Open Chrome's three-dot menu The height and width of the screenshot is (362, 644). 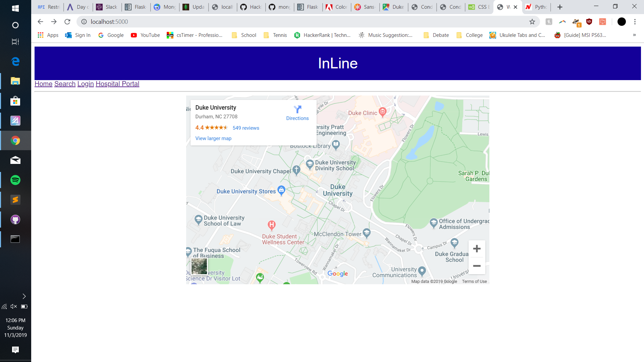[x=635, y=22]
